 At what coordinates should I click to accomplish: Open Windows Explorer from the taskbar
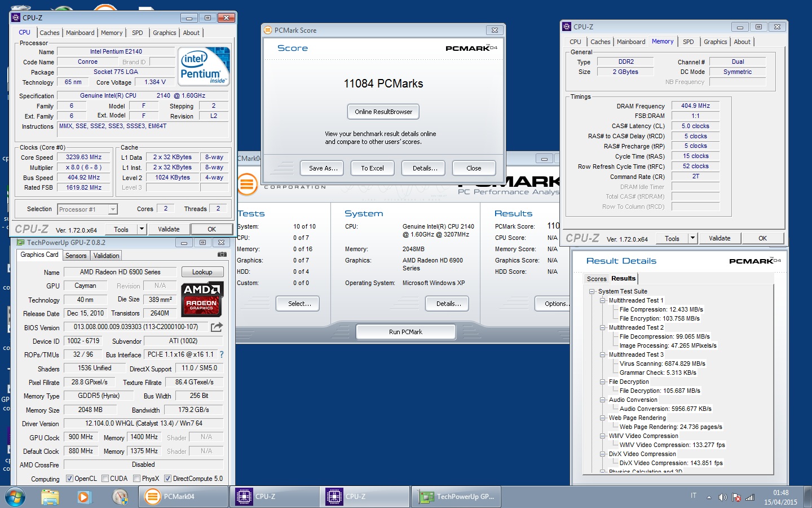50,497
